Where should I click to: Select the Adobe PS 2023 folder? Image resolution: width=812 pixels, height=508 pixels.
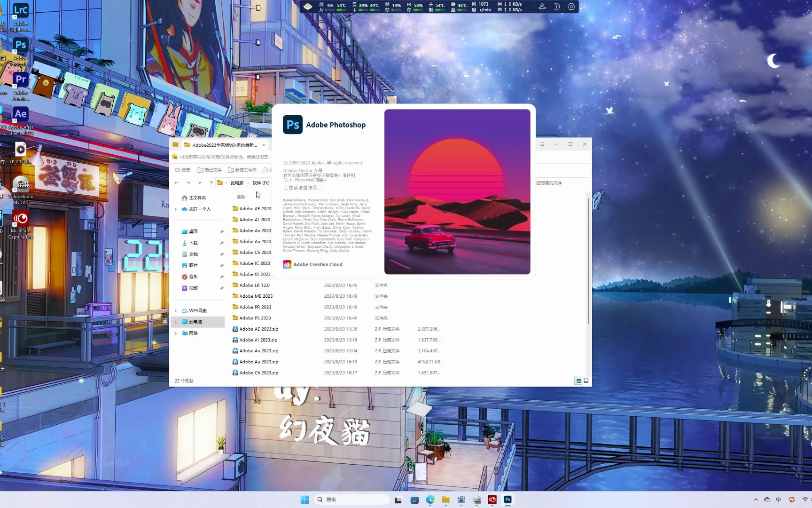(x=252, y=318)
